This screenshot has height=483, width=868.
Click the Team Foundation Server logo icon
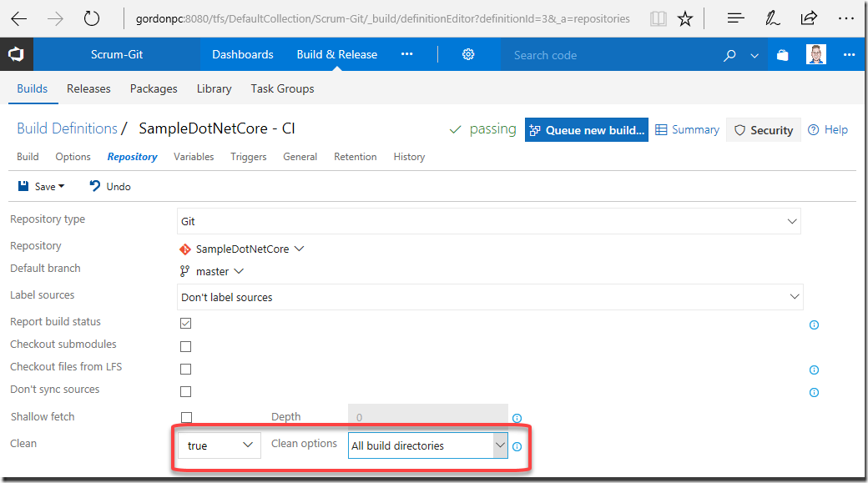tap(16, 54)
